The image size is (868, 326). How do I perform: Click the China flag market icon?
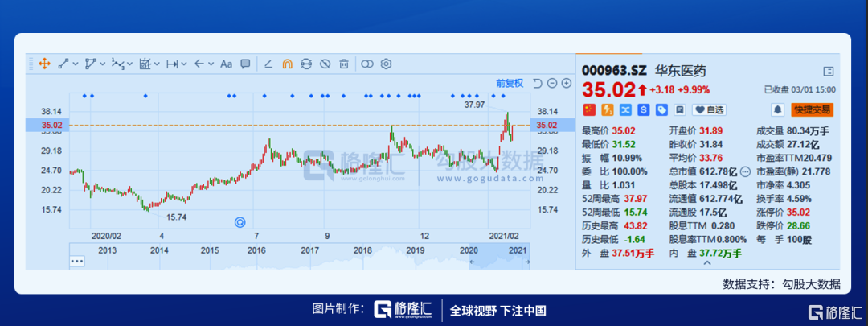click(x=590, y=109)
